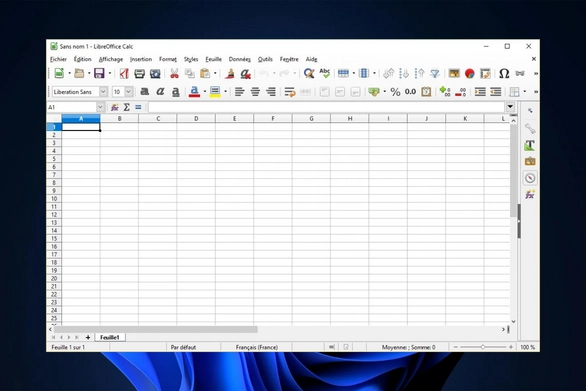Open sidebar Styles T icon
The width and height of the screenshot is (586, 391).
pos(530,145)
